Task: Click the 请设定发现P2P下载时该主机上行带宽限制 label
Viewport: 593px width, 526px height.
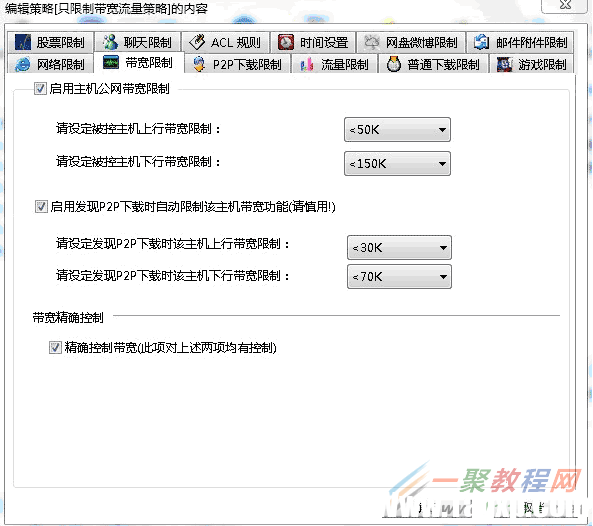Action: click(173, 244)
